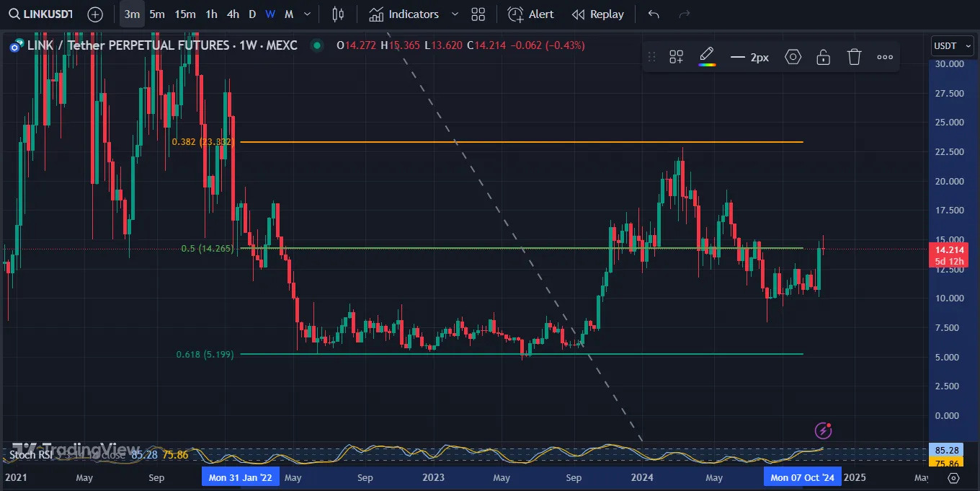This screenshot has width=980, height=491.
Task: Open the USDT currency dropdown
Action: pos(951,45)
